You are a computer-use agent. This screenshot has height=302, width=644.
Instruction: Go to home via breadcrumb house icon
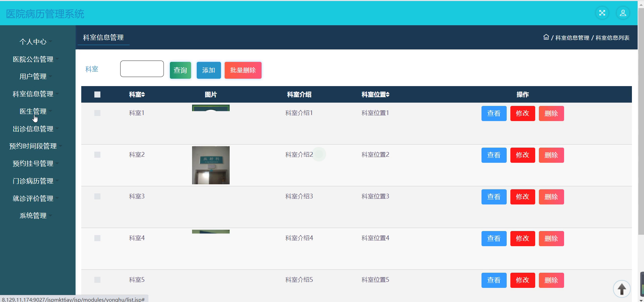pyautogui.click(x=546, y=37)
